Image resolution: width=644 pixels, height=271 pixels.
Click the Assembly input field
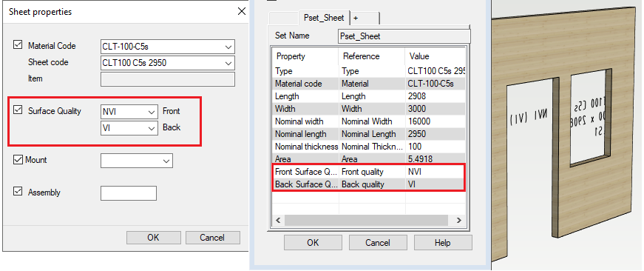129,193
